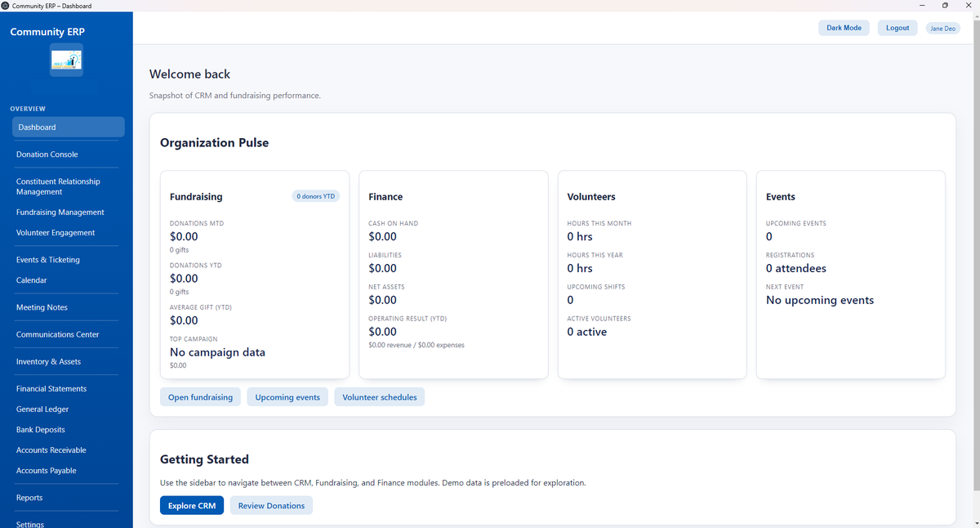This screenshot has width=980, height=528.
Task: Open Settings in sidebar
Action: (x=30, y=523)
